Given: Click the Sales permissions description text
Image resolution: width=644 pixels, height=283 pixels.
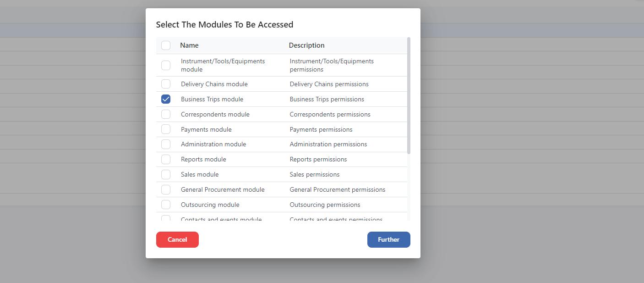Looking at the screenshot, I should [x=315, y=174].
